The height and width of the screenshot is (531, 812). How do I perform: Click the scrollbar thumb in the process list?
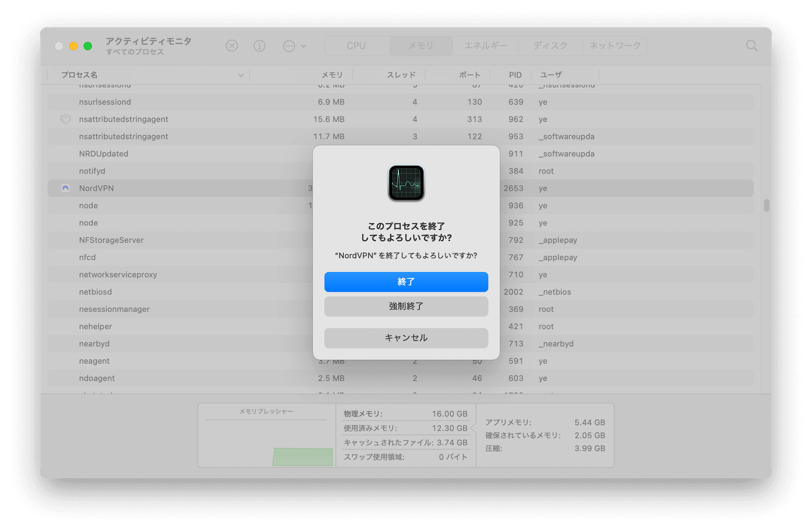[766, 205]
